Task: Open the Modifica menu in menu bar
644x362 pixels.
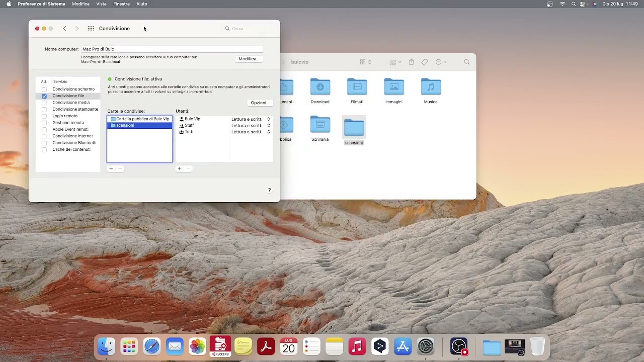Action: tap(80, 4)
